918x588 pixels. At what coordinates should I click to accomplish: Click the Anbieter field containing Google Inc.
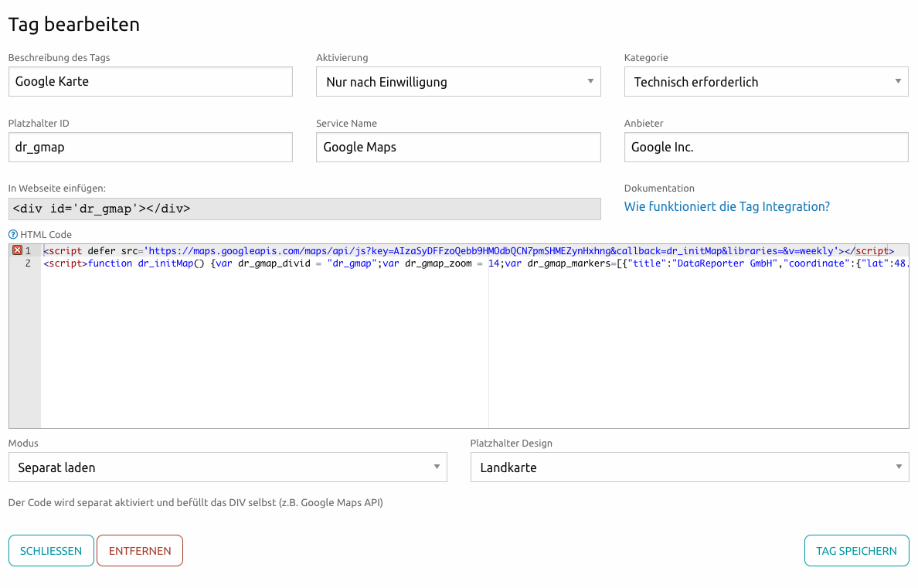[x=766, y=147]
